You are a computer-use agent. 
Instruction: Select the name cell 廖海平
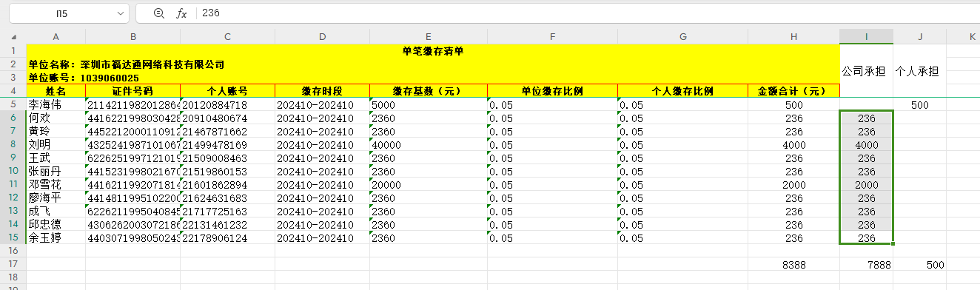click(56, 198)
